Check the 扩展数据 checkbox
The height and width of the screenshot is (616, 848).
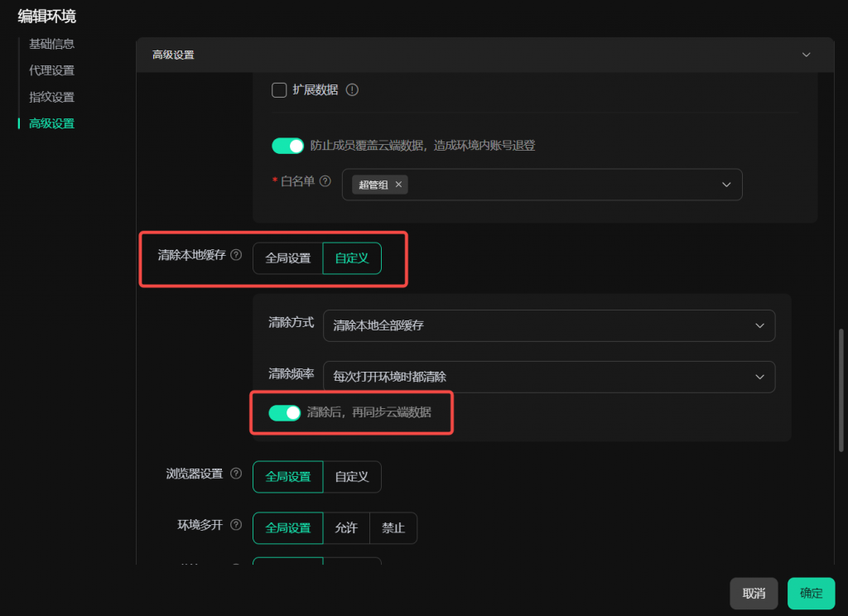[279, 90]
